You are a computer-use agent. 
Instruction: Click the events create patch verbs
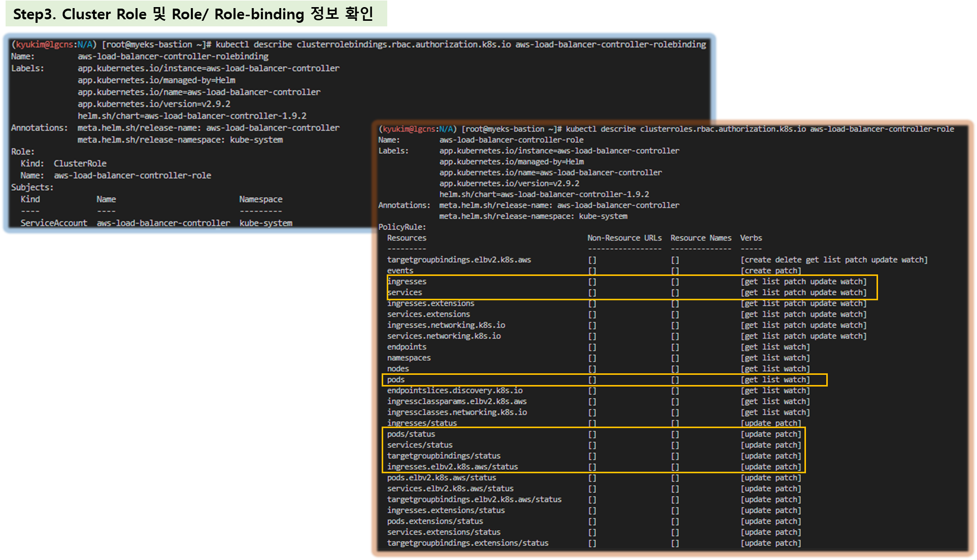pos(770,271)
